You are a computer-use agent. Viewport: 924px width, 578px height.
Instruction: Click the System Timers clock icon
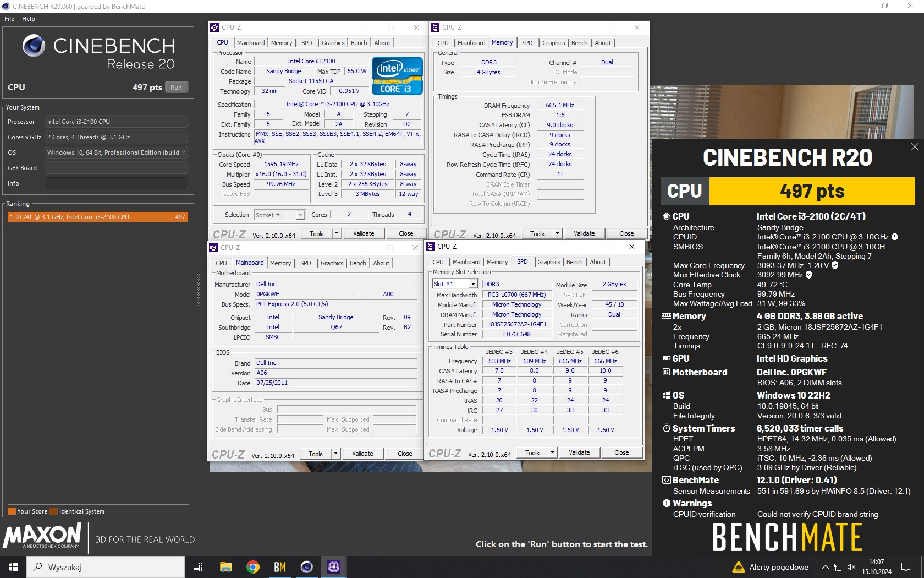666,428
